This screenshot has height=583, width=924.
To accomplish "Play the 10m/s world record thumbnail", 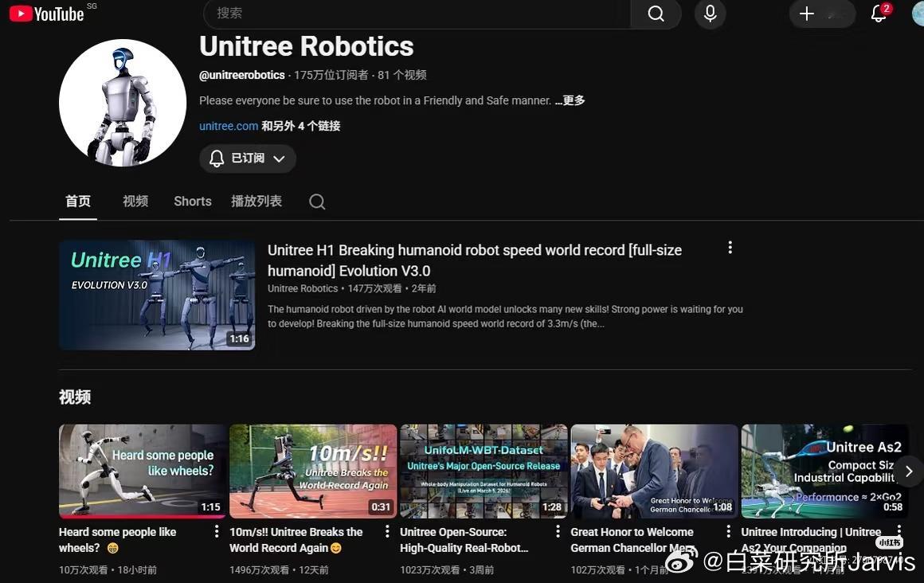I will 313,471.
